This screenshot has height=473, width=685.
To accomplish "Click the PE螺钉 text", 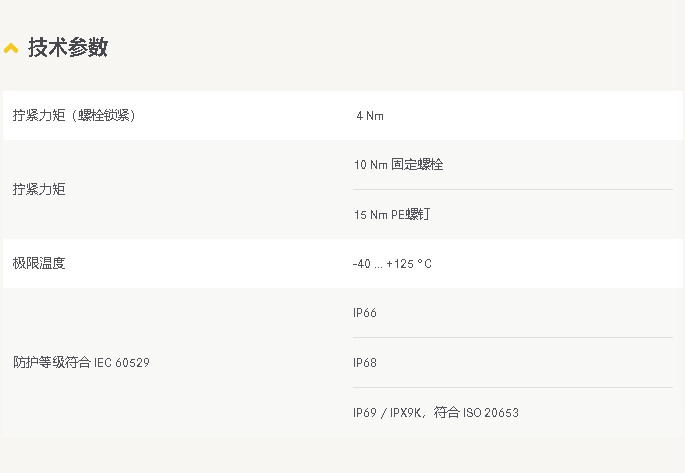I will pyautogui.click(x=410, y=214).
